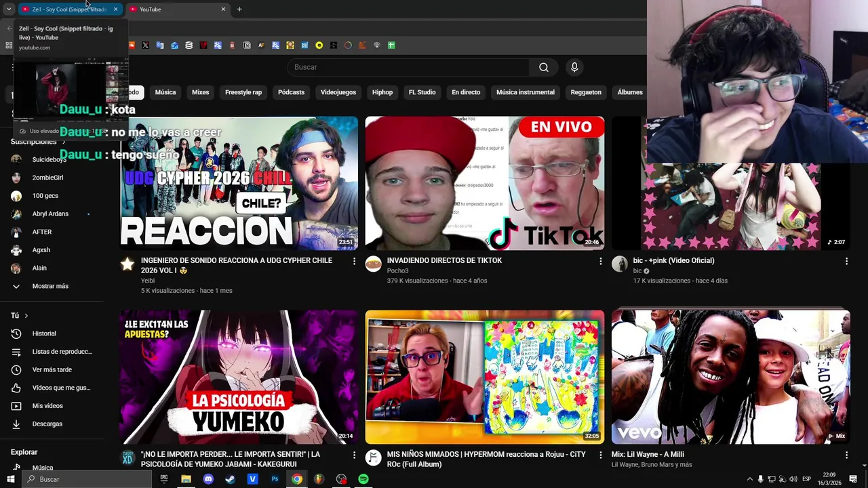Select the En directo filter chip
Viewport: 868px width, 488px height.
tap(466, 92)
